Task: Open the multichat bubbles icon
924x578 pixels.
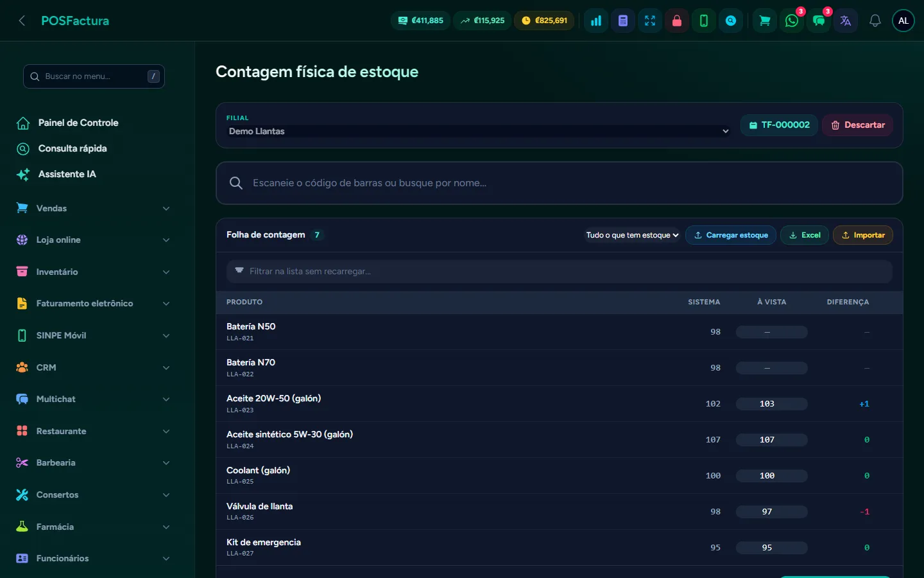Action: (819, 21)
